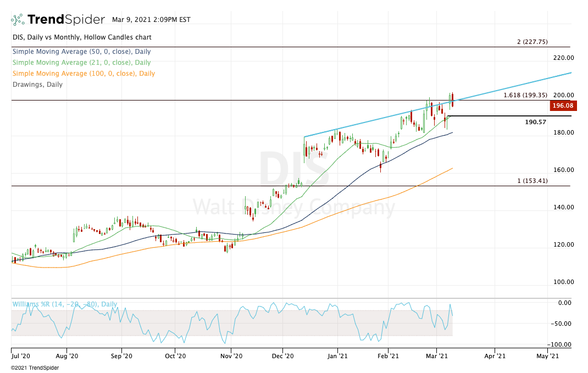This screenshot has width=588, height=373.
Task: Click the 190.57 support level label
Action: point(535,122)
